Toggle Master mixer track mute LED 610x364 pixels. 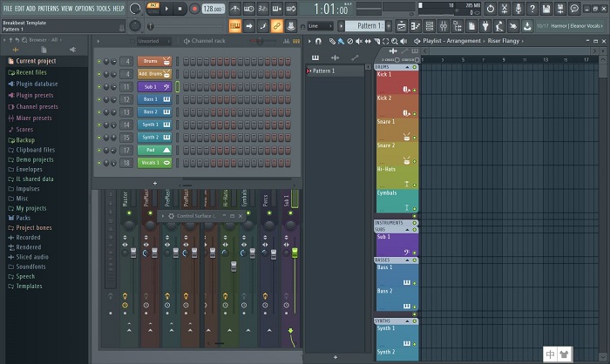[x=129, y=213]
